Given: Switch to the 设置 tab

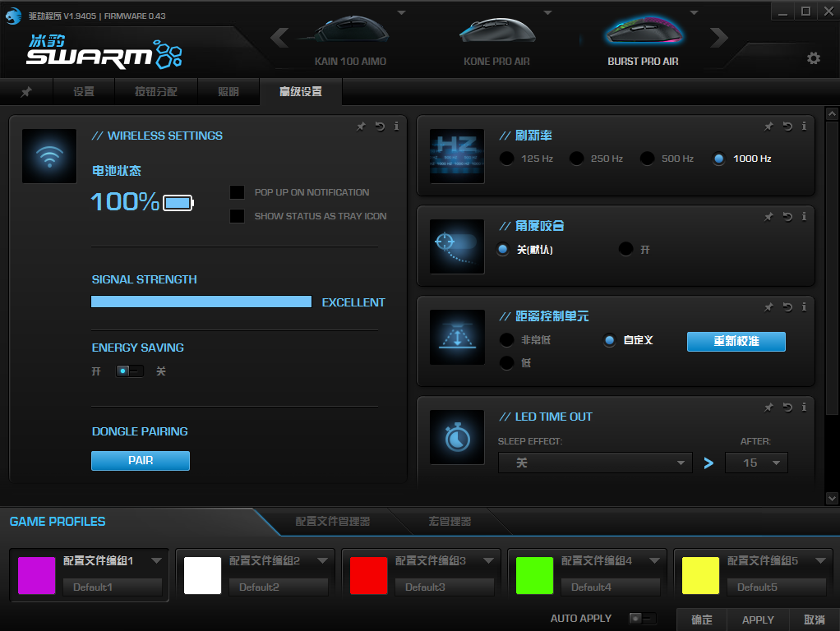Looking at the screenshot, I should click(84, 91).
